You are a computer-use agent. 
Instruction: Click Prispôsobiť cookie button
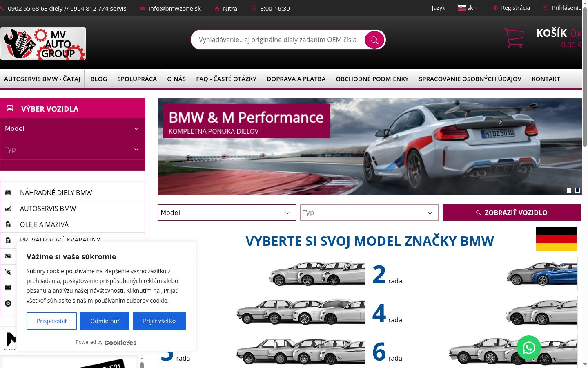click(x=52, y=321)
